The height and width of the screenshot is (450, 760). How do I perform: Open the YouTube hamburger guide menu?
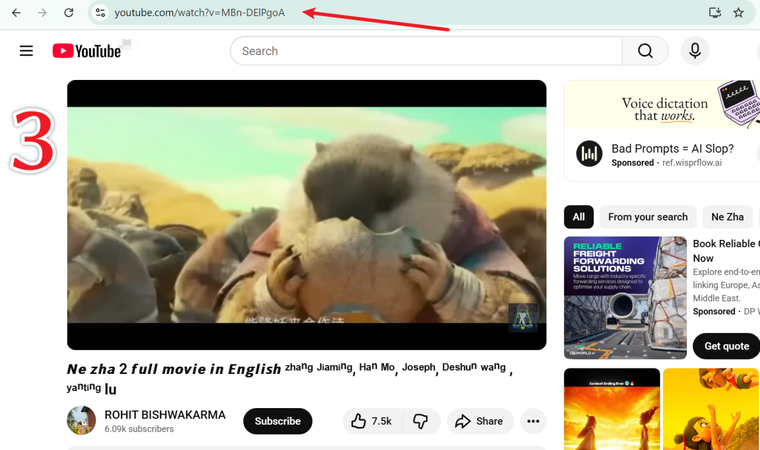pyautogui.click(x=26, y=51)
